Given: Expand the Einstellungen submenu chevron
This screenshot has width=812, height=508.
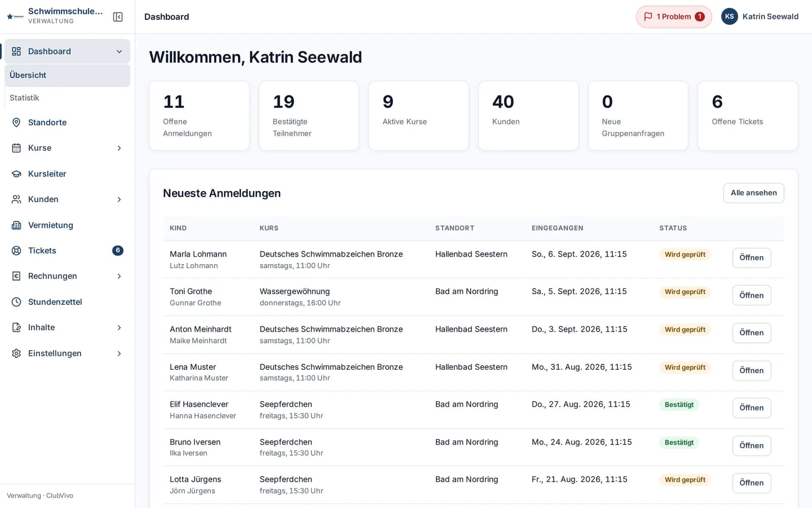Looking at the screenshot, I should point(119,353).
